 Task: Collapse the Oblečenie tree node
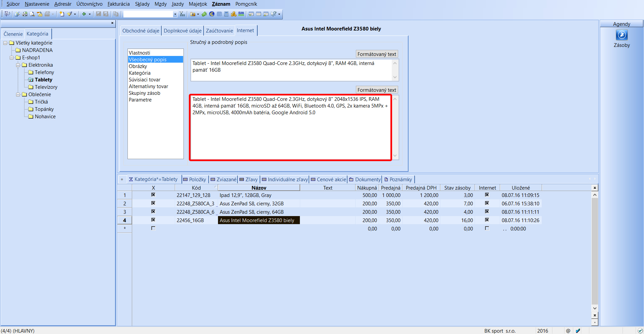(18, 94)
